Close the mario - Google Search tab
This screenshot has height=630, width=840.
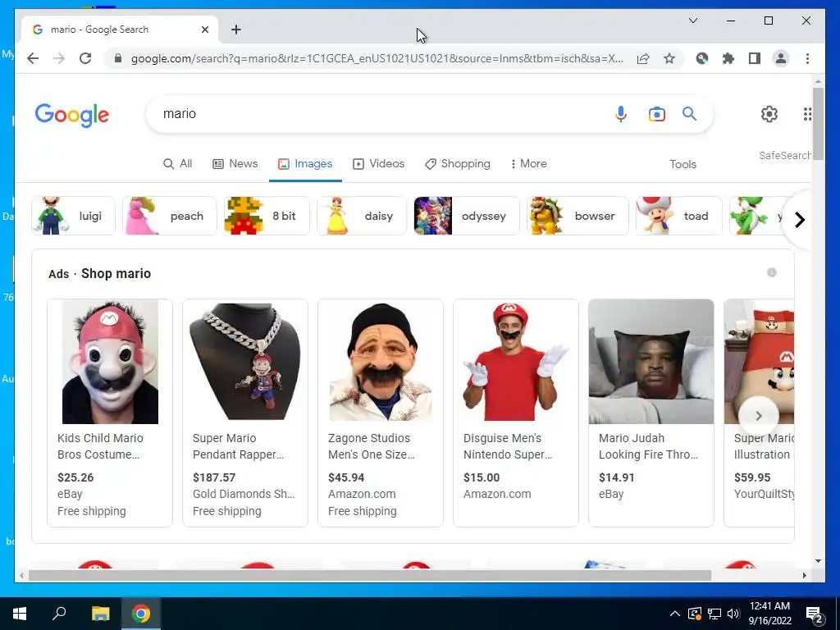pyautogui.click(x=204, y=30)
